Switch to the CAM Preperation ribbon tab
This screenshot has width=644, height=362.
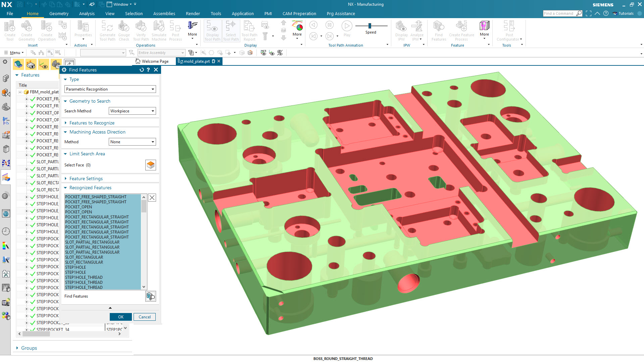pyautogui.click(x=299, y=13)
